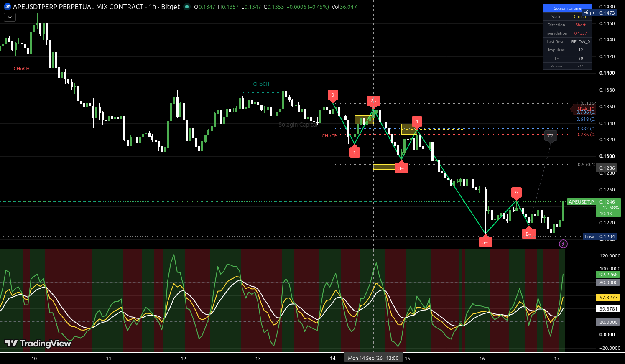Click the Solagin Engine table header
Viewport: 625px width, 364px height.
(567, 8)
